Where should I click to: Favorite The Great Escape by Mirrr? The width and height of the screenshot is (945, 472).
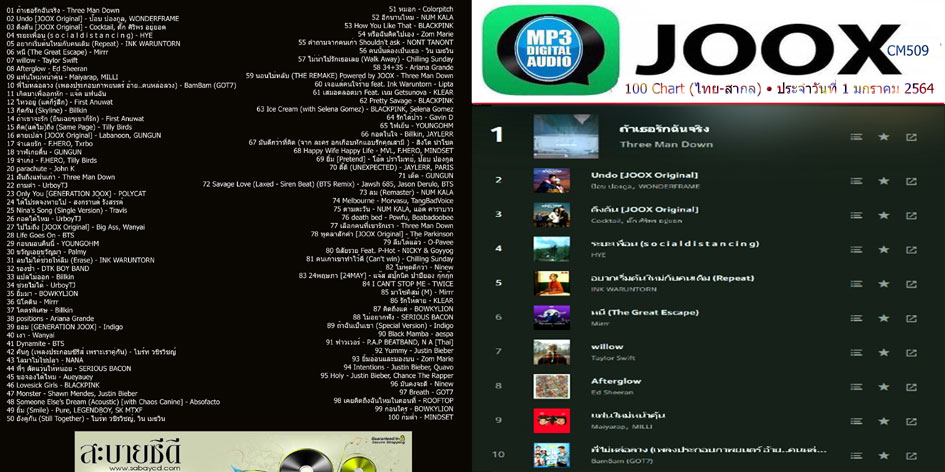(884, 318)
